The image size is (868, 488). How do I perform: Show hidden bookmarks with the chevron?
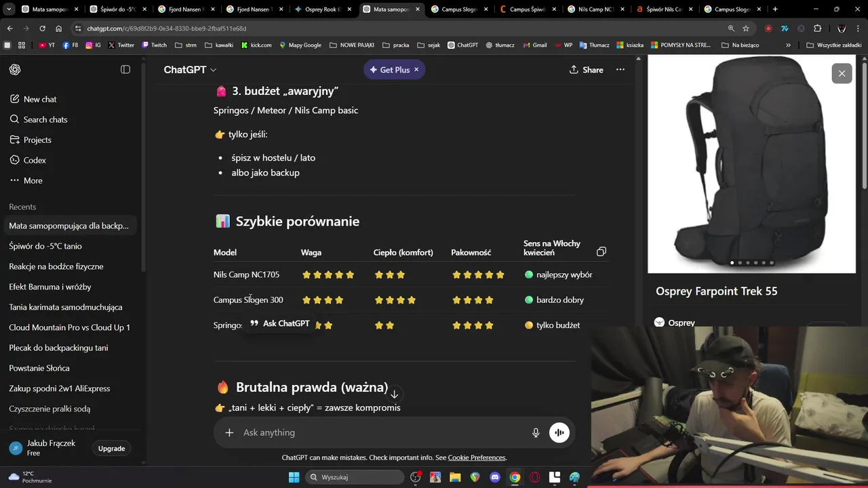[x=788, y=45]
